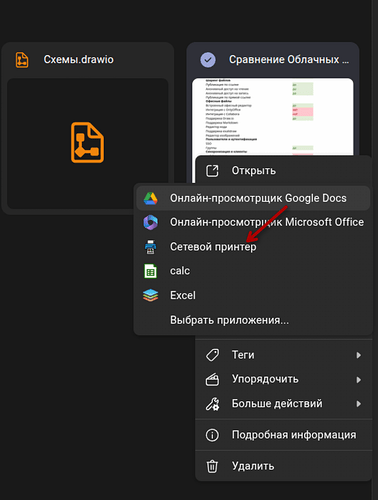Click the Microsoft Office viewer icon

click(151, 222)
